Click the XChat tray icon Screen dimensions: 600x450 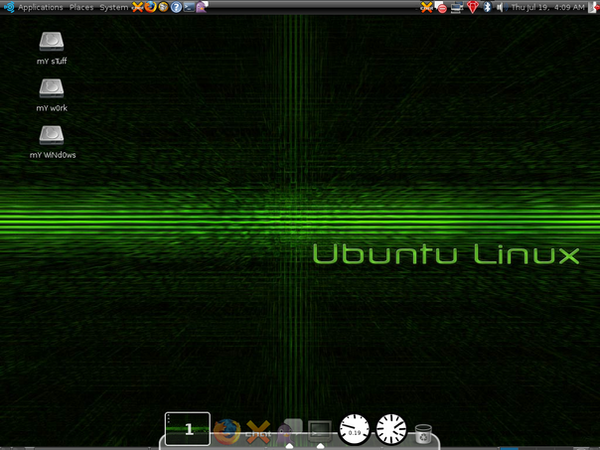click(426, 7)
